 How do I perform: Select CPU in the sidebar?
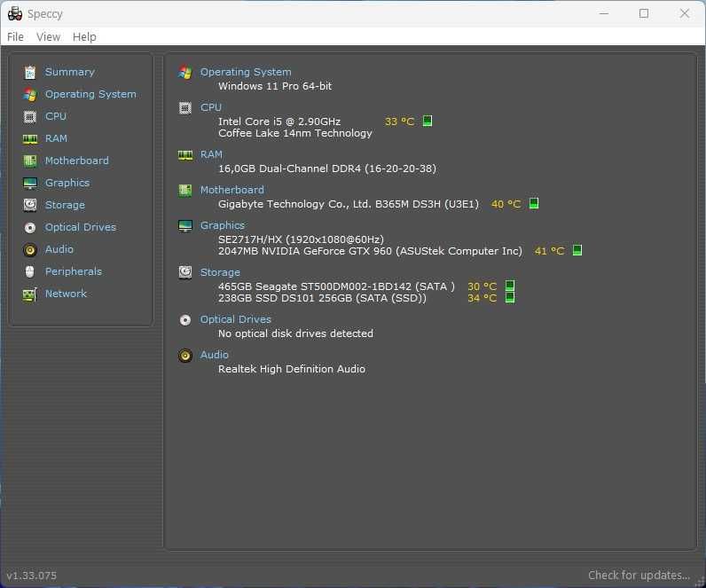click(56, 116)
